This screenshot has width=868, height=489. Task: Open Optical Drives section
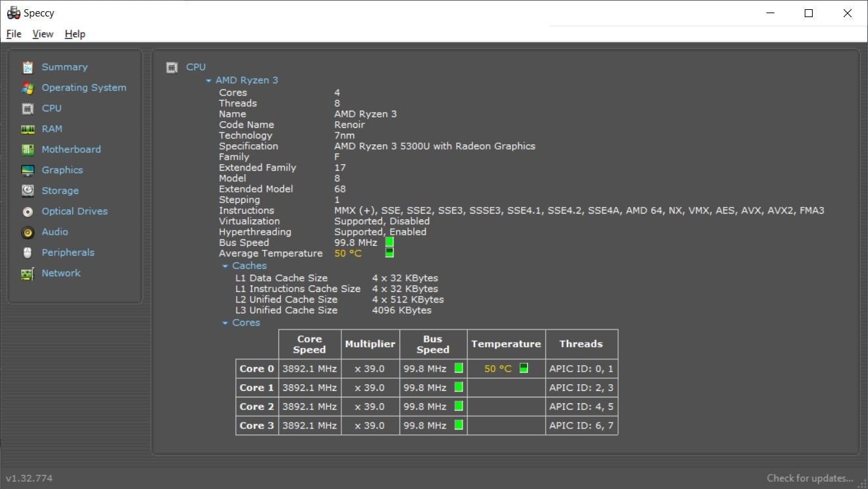click(x=74, y=212)
